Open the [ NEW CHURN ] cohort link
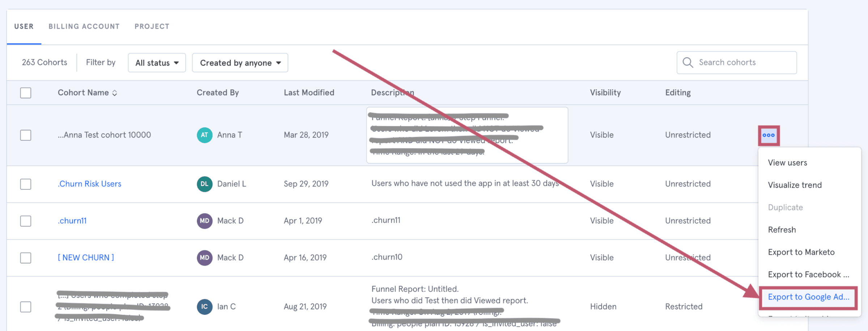This screenshot has width=868, height=331. 86,258
